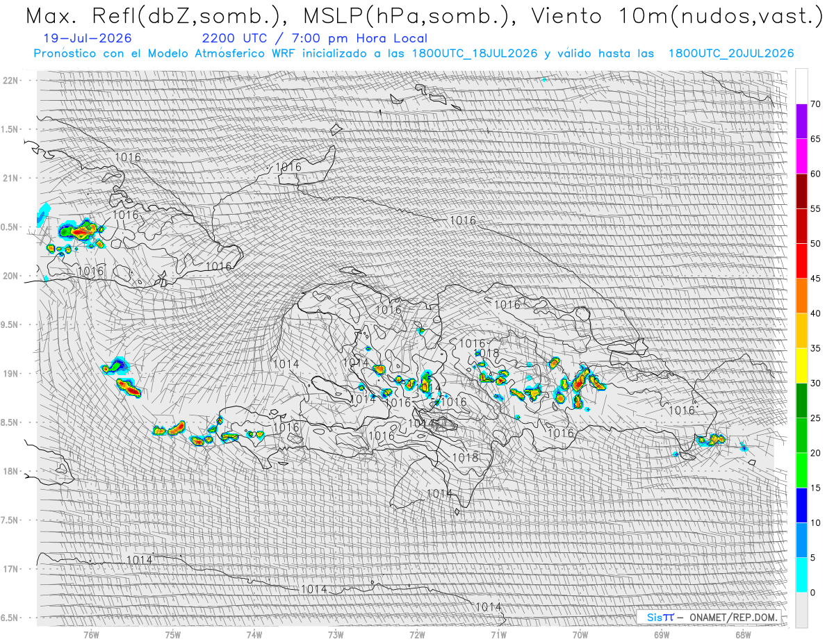Click the cyan colorbar segment between 0 and 5
The width and height of the screenshot is (834, 644).
[x=801, y=575]
